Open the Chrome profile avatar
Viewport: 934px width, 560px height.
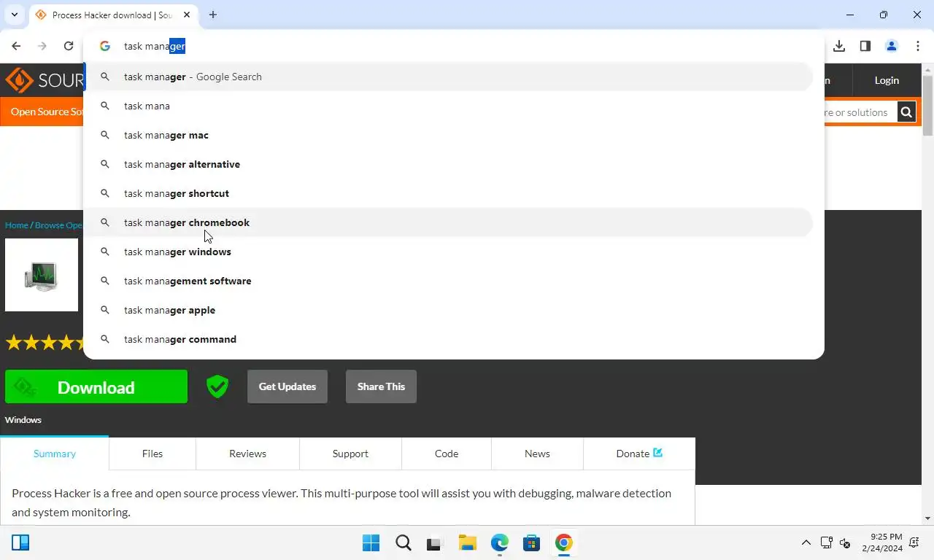892,46
